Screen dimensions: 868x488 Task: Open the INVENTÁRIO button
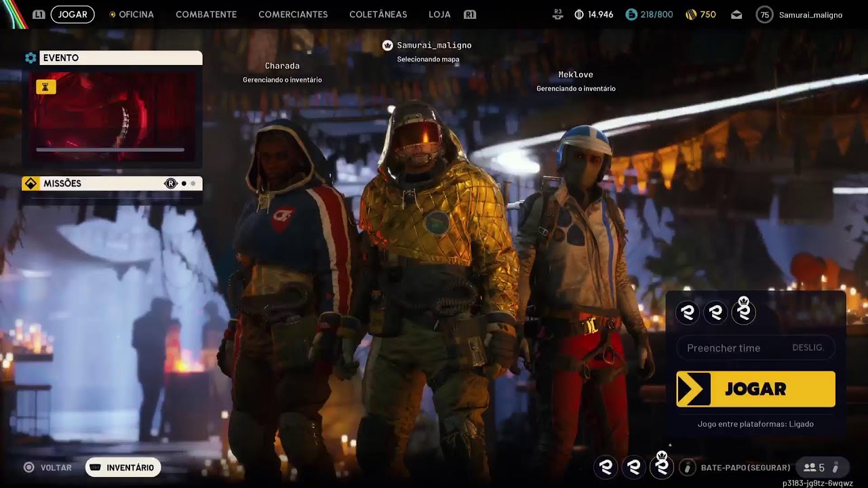123,468
